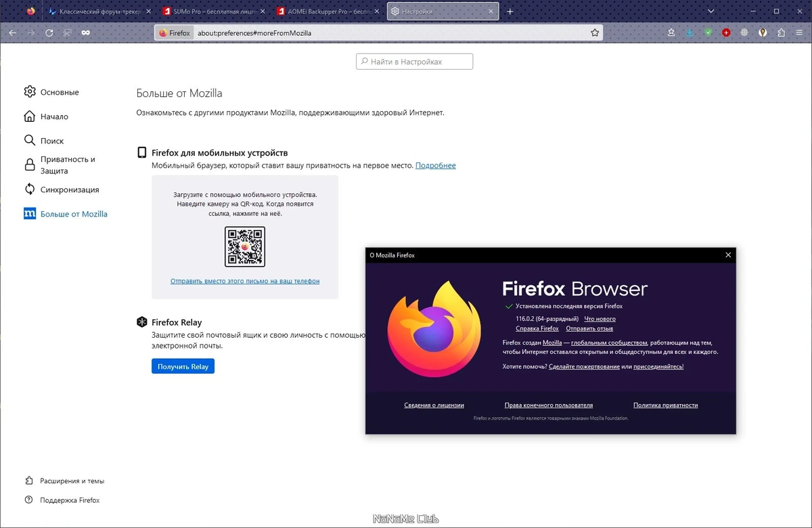Open Политика приватности link

coord(665,405)
